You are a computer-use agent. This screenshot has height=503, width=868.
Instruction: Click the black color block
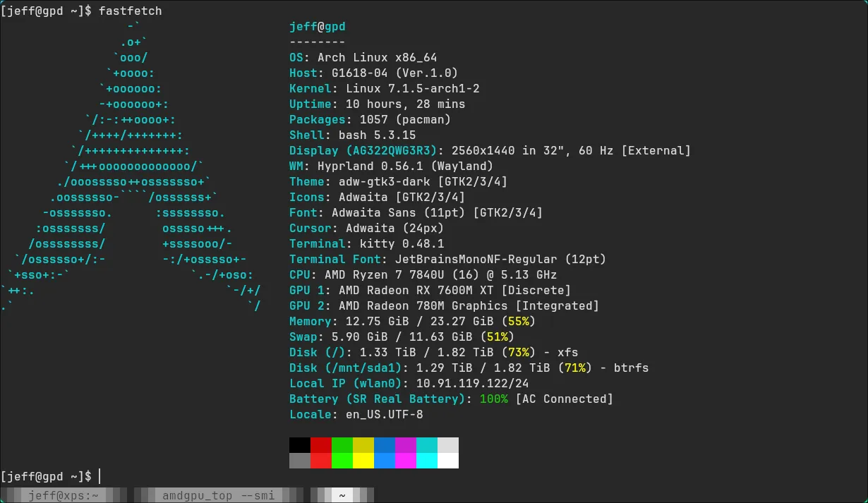tap(300, 445)
